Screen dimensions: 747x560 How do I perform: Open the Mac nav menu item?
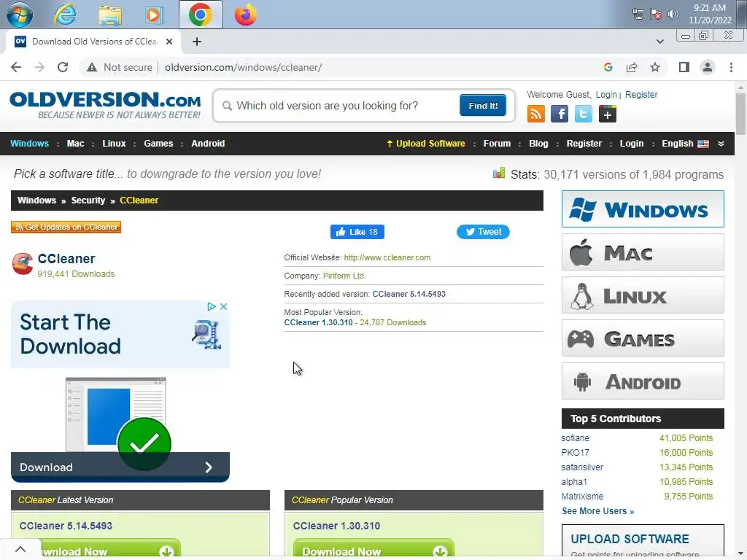click(75, 144)
